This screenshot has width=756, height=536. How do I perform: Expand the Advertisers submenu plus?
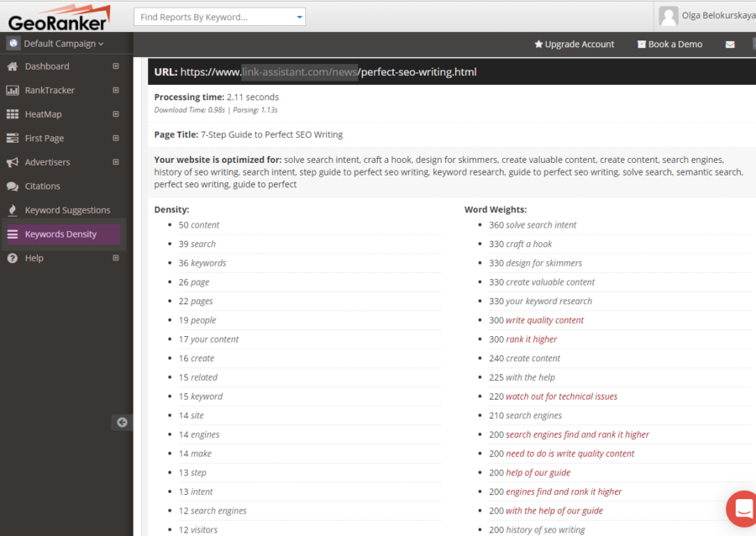116,162
